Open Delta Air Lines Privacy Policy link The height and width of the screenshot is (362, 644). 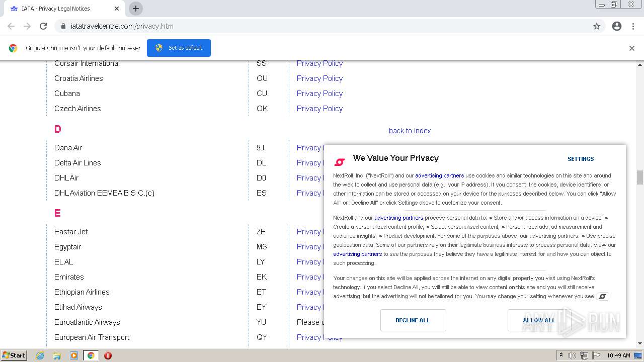tap(310, 163)
